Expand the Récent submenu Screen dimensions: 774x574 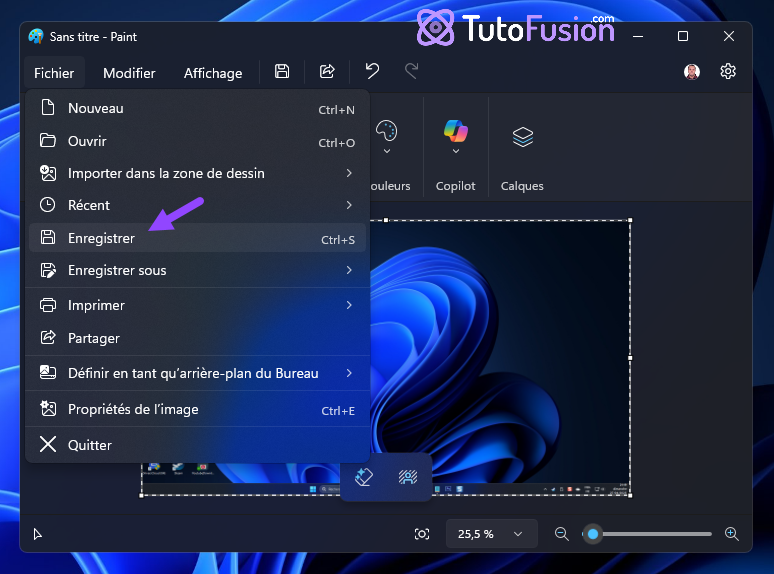pos(197,205)
